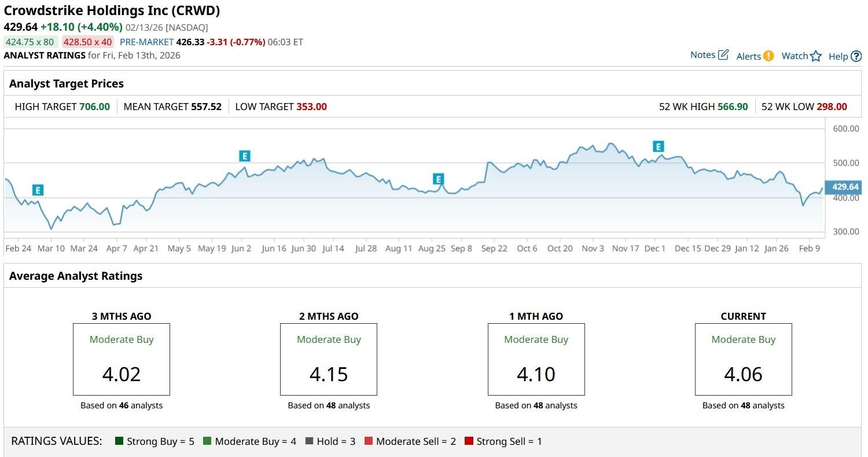Click the Based on 46 analysts note
This screenshot has width=868, height=457.
122,405
